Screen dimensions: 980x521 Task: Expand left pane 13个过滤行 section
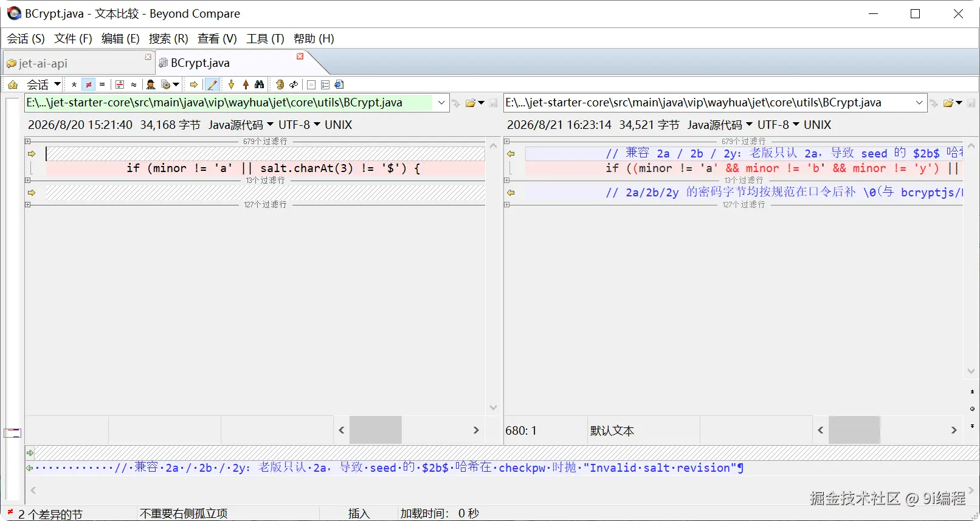click(27, 180)
